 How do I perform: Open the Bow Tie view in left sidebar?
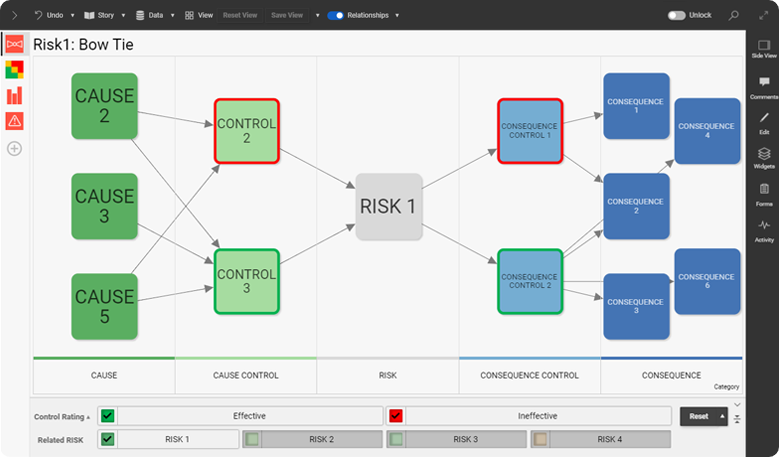click(x=14, y=45)
